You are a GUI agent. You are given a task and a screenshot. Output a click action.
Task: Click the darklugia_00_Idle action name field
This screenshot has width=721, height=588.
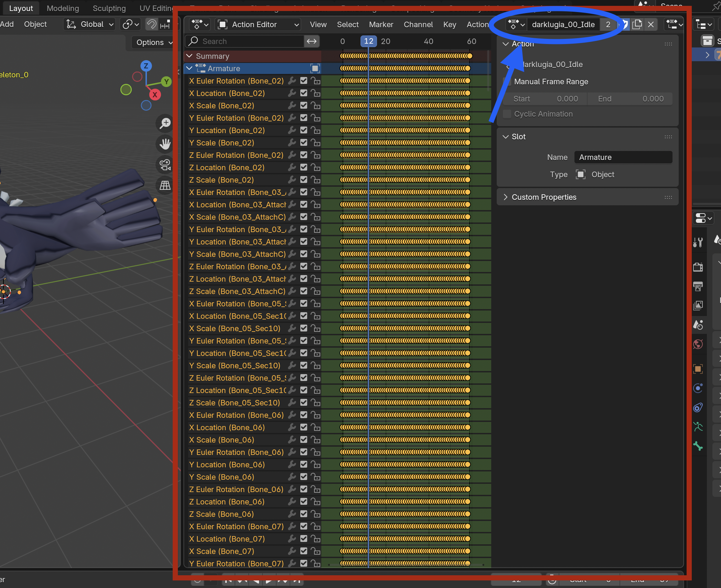pos(563,24)
